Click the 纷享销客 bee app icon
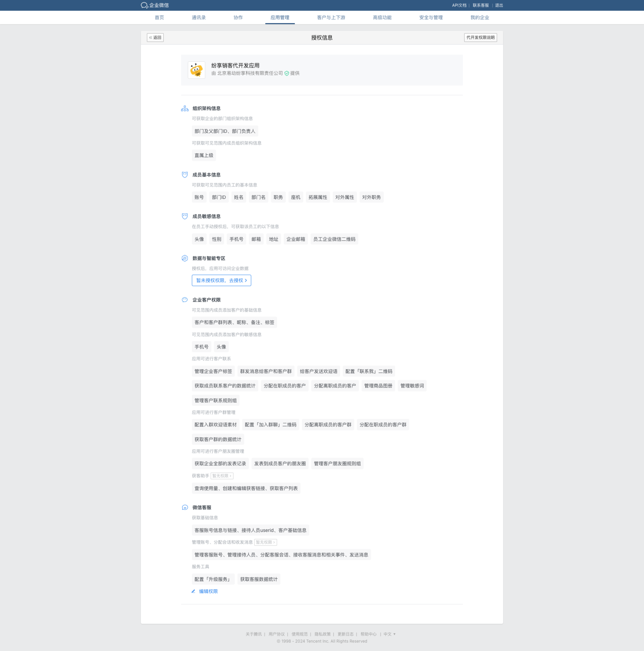The height and width of the screenshot is (651, 644). (196, 70)
